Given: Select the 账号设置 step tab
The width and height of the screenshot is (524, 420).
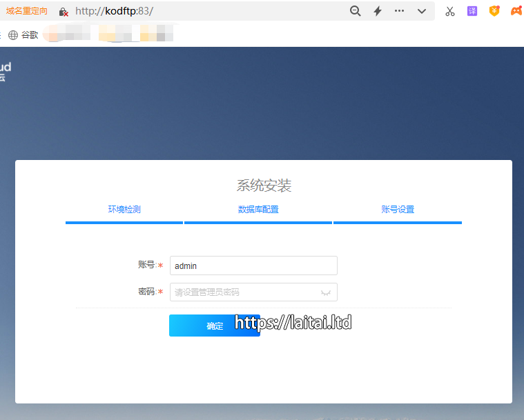Looking at the screenshot, I should click(398, 210).
